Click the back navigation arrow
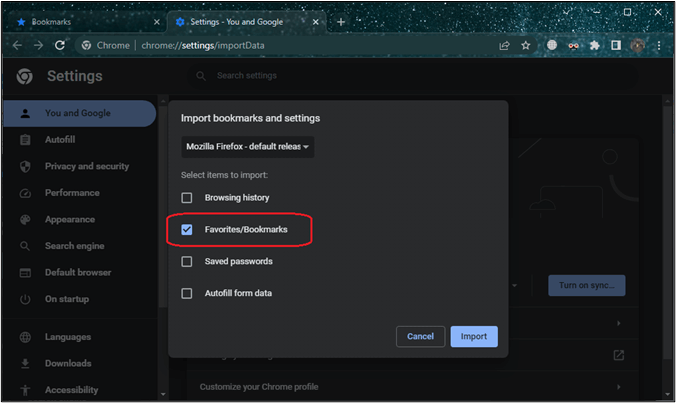The width and height of the screenshot is (676, 403). (17, 45)
